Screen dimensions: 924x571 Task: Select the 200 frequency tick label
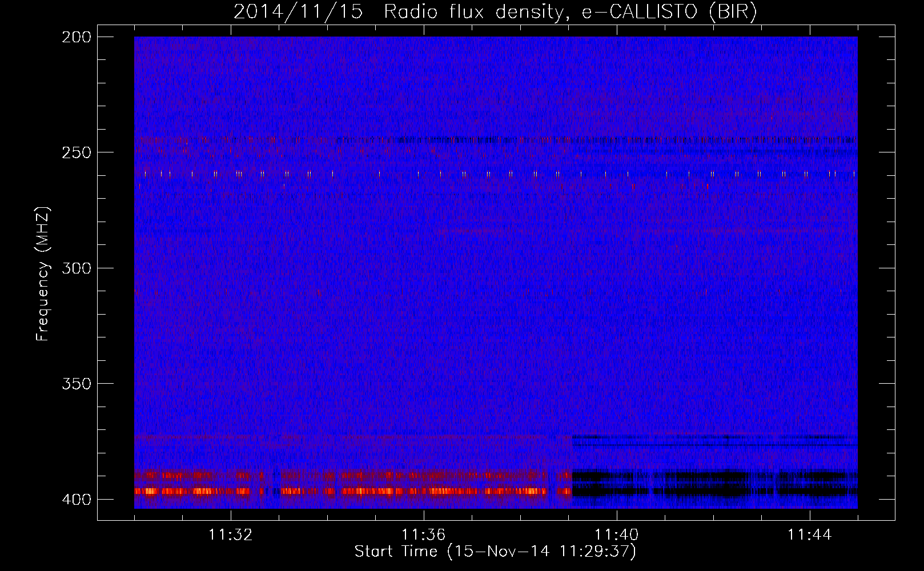76,37
